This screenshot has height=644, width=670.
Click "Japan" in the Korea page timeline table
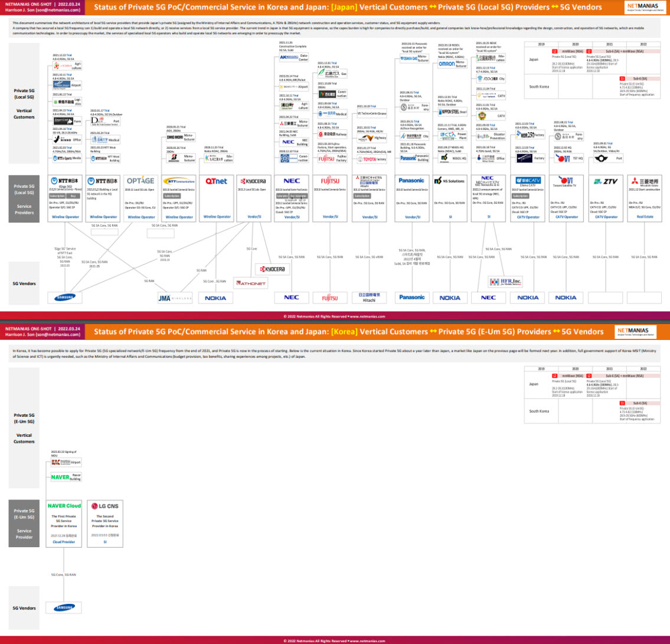[x=534, y=384]
